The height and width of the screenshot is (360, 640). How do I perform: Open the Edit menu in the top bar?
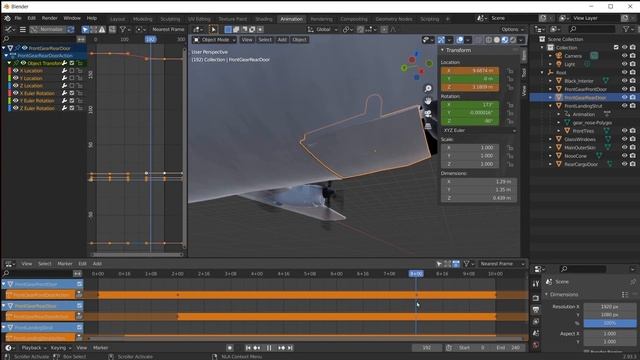[x=31, y=18]
